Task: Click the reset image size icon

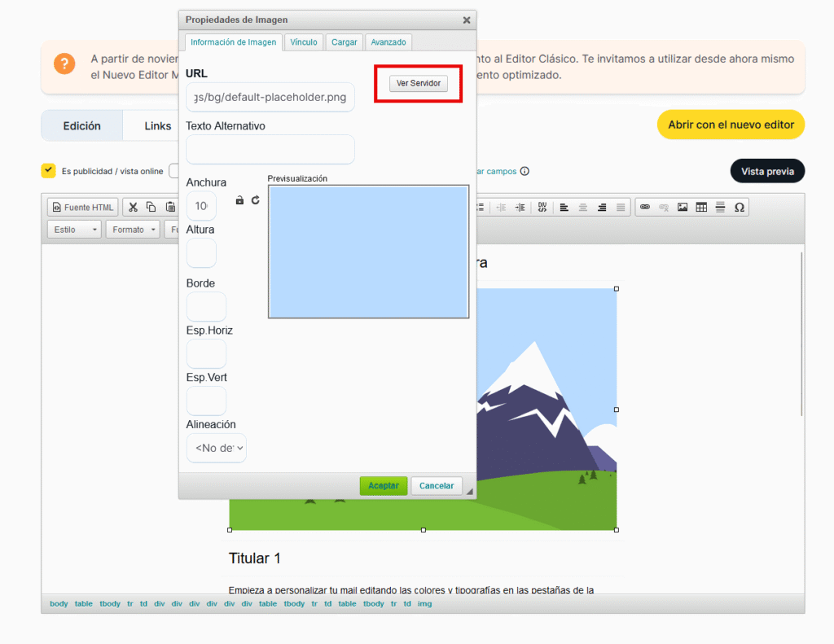Action: tap(255, 200)
